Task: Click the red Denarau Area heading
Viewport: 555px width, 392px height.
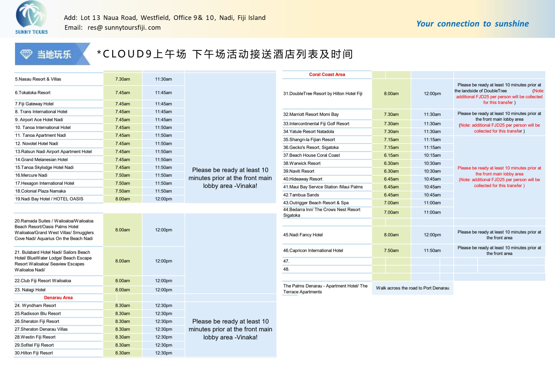Action: point(58,298)
